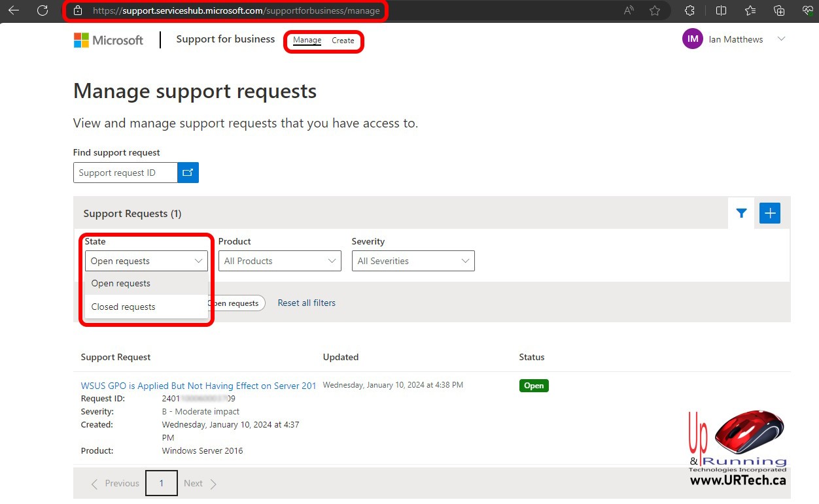Image resolution: width=819 pixels, height=504 pixels.
Task: Add page to favorites with star icon
Action: 655,10
